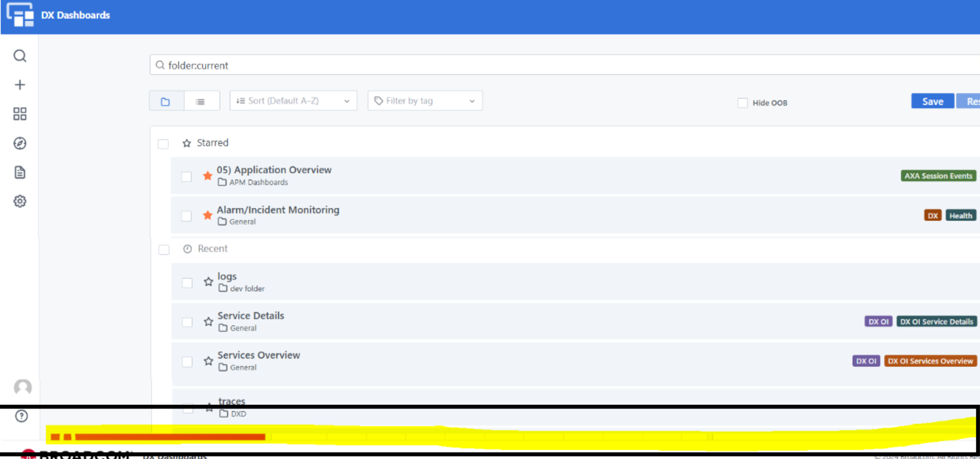This screenshot has width=980, height=459.
Task: Click the folder:current search field
Action: [565, 65]
